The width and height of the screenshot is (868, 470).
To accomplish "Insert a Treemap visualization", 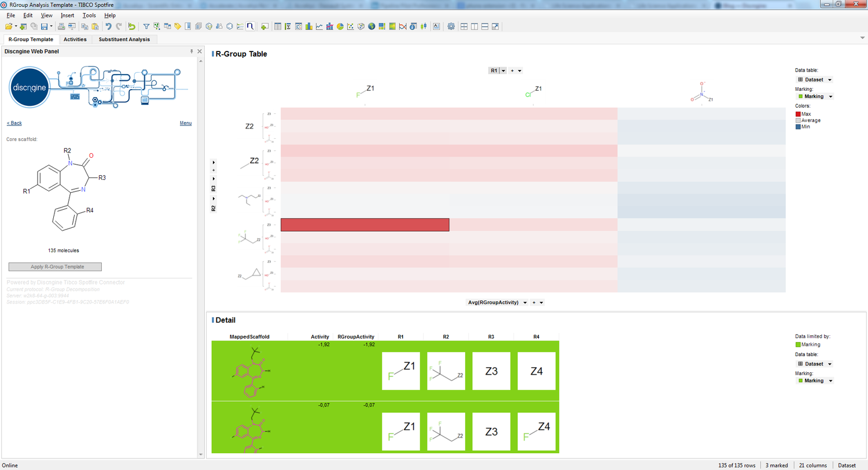I will 382,27.
